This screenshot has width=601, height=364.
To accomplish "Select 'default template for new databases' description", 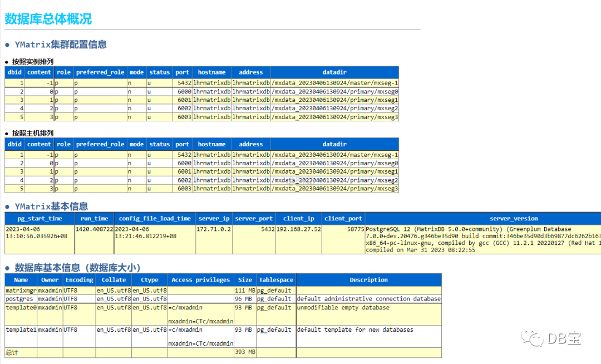I will 355,329.
